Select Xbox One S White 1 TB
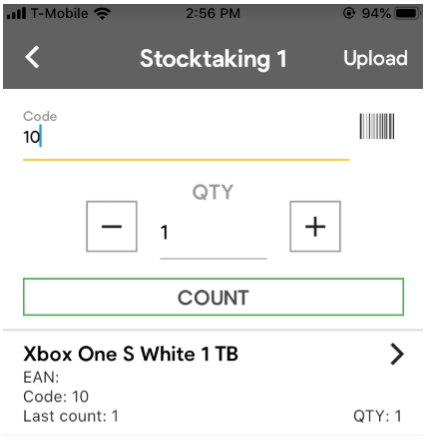The image size is (425, 445). pos(131,354)
